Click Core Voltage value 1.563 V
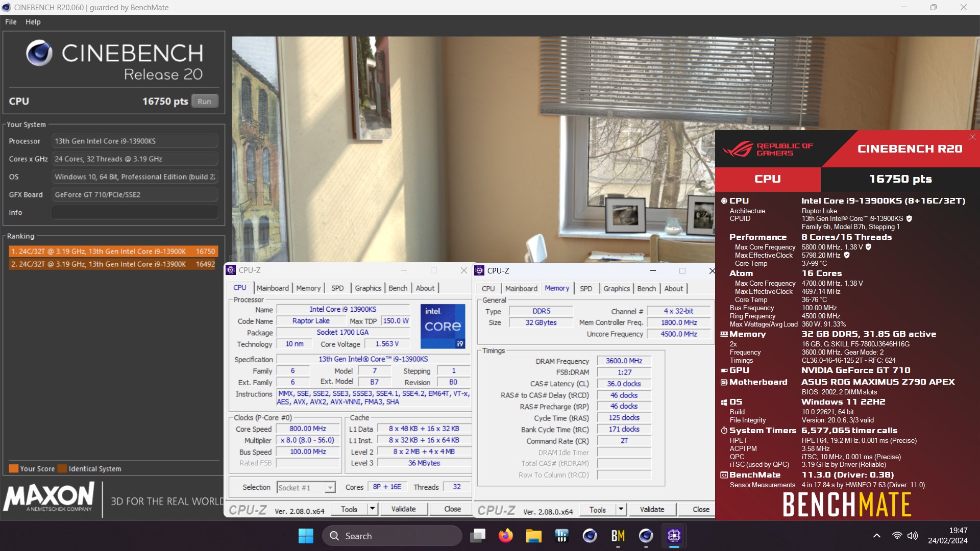This screenshot has height=551, width=980. tap(387, 344)
